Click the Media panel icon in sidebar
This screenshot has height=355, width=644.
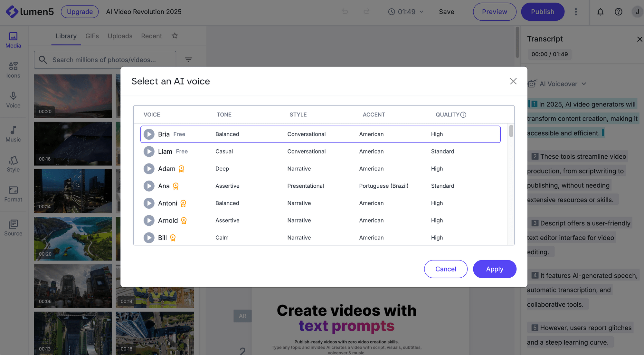(x=13, y=40)
